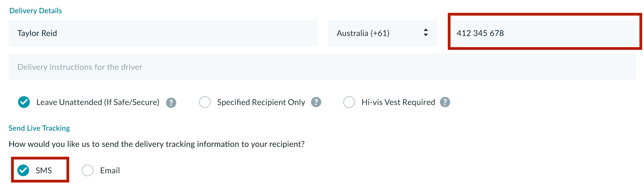The height and width of the screenshot is (186, 644).
Task: Click the SMS label text
Action: (x=44, y=170)
